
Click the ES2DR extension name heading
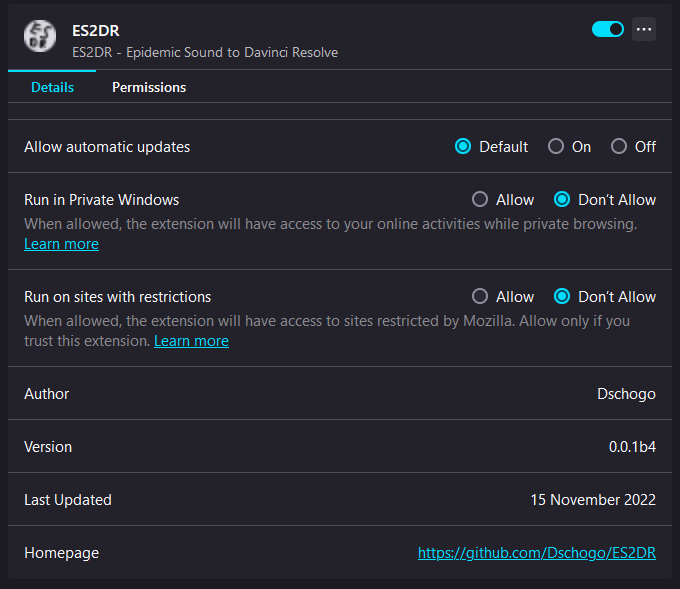click(96, 31)
